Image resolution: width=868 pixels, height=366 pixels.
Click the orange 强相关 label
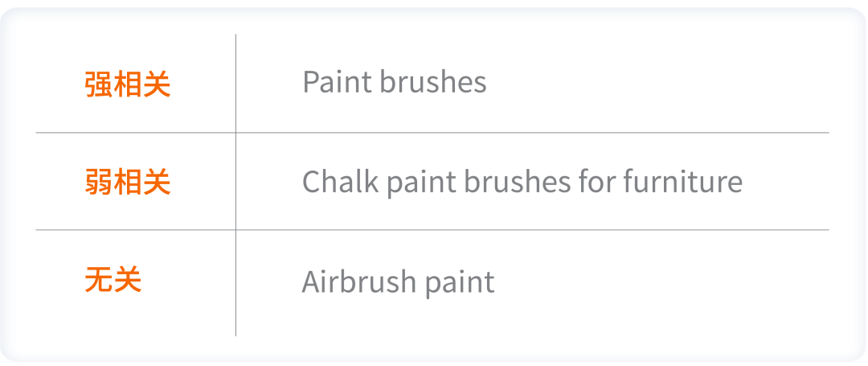[128, 84]
